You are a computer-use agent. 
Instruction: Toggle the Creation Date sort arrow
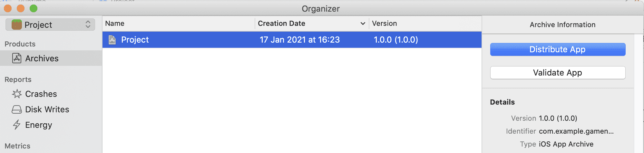pyautogui.click(x=363, y=24)
